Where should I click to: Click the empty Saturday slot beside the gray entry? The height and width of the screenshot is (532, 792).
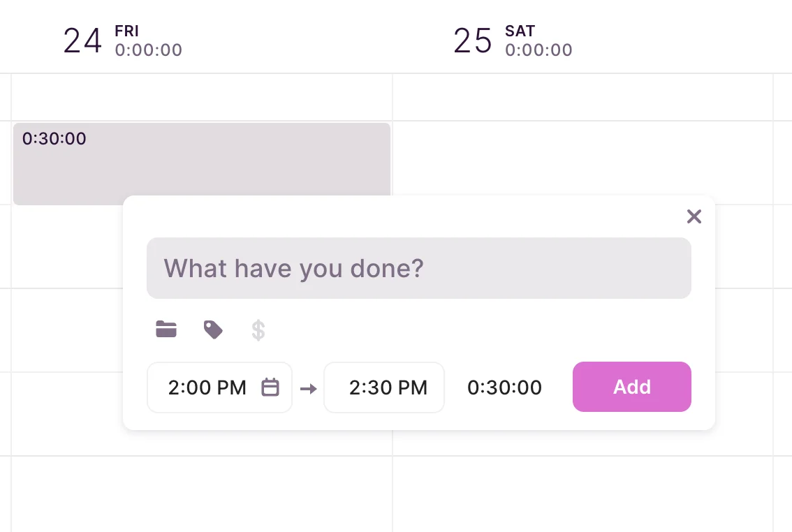coord(582,161)
